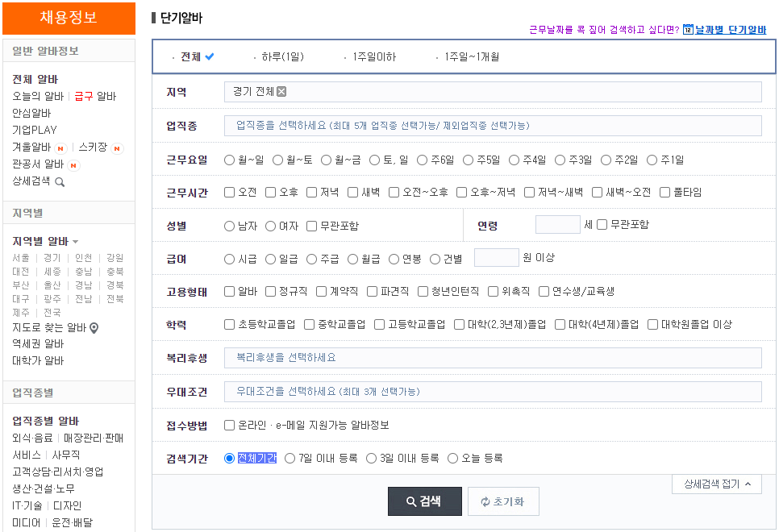Check the 풀타임 work time box
779x532 pixels.
pyautogui.click(x=664, y=192)
